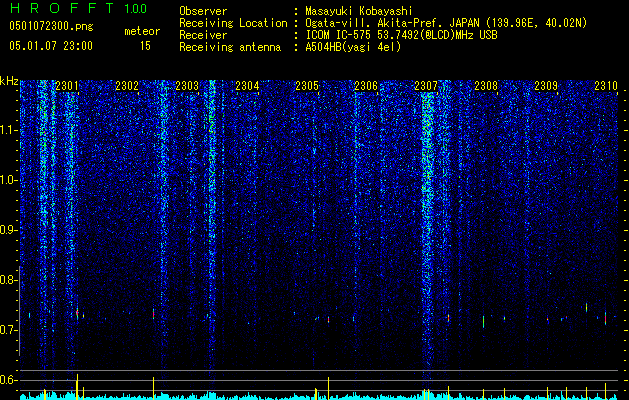629x400 pixels.
Task: Click the Receiving antenna label
Action: [x=230, y=47]
